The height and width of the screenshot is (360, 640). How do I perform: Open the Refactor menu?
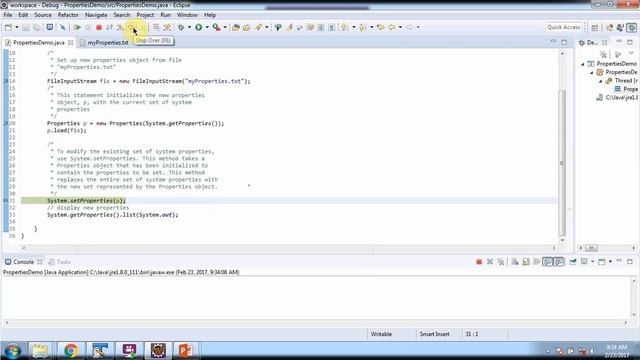[x=68, y=15]
